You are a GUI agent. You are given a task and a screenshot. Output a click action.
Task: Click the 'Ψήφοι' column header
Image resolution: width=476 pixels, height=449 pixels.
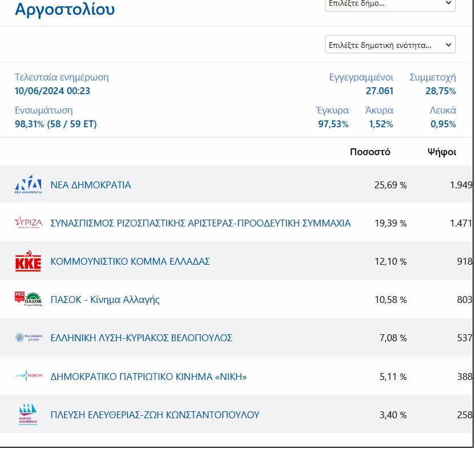point(442,152)
